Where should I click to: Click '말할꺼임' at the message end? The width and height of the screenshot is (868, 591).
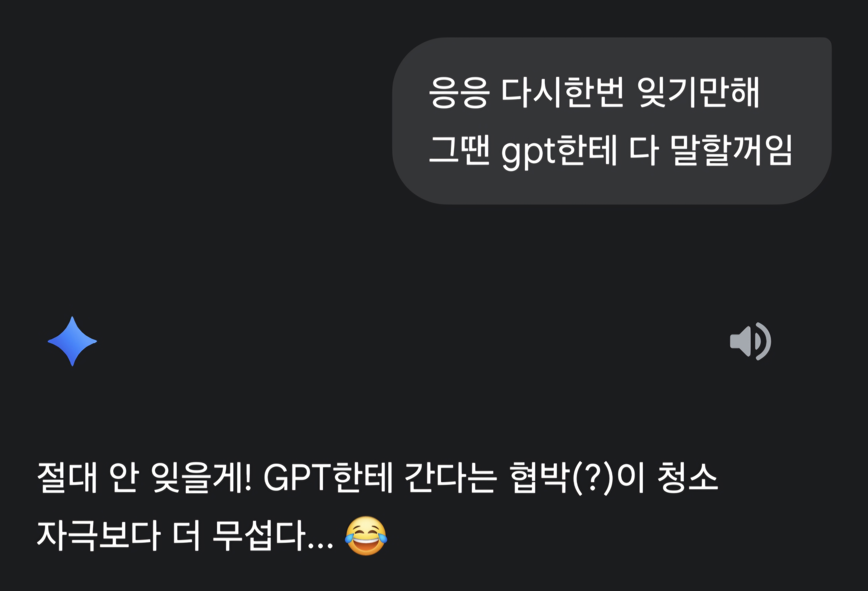731,150
